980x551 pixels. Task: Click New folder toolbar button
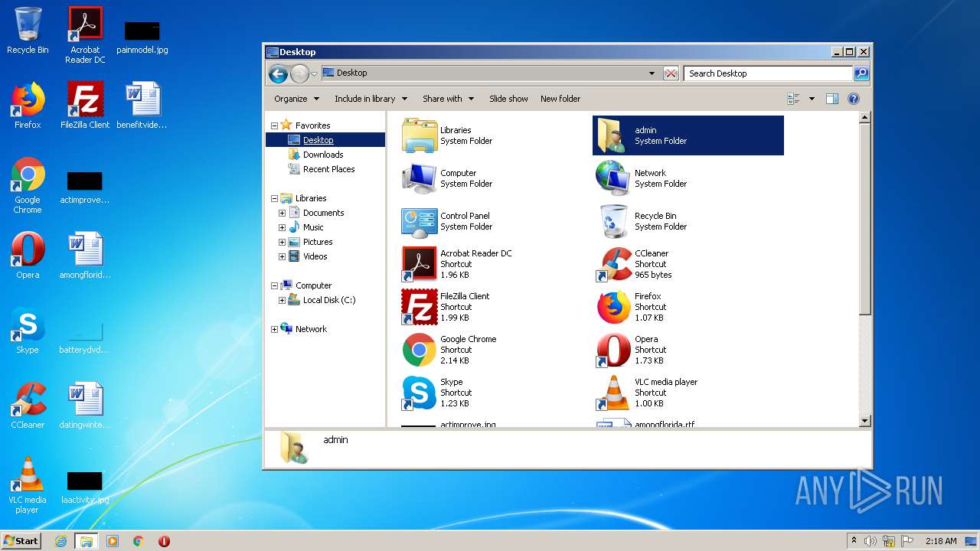click(560, 99)
